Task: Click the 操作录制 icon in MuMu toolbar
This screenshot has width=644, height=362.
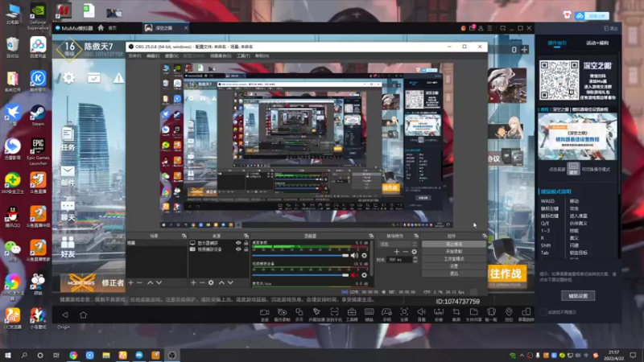Action: tap(282, 315)
